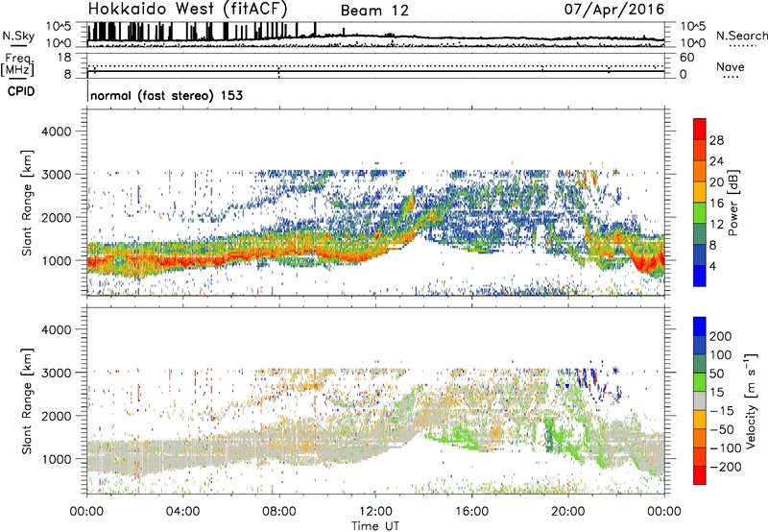Click the '24' power color bar value
Viewport: 768px width, 532px height.
(x=716, y=161)
